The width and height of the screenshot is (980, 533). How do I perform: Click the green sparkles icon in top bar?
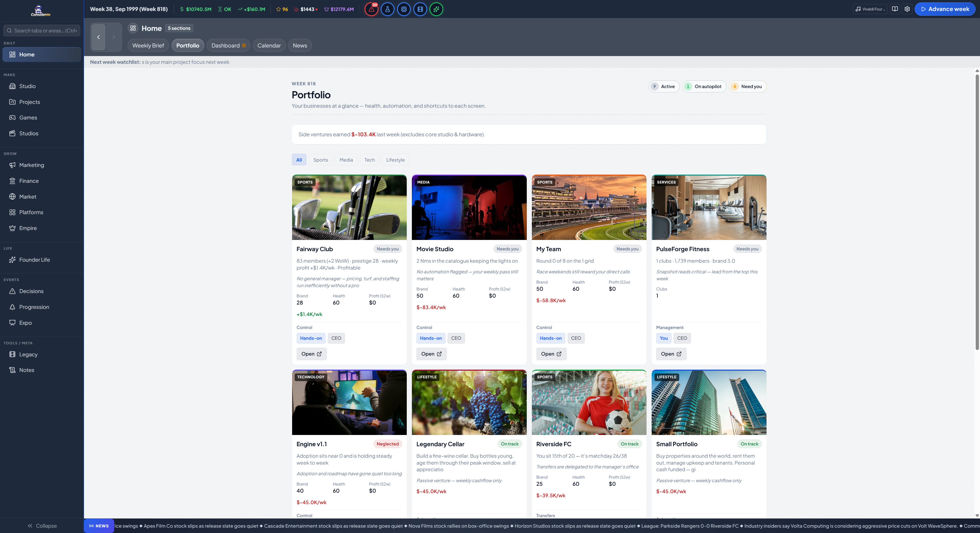tap(436, 9)
